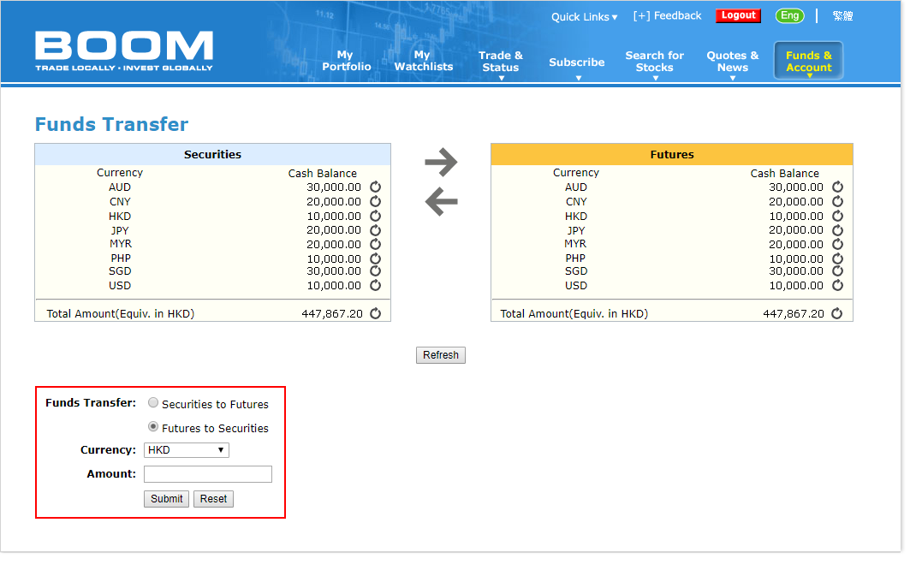Refresh the Securities CNY cash balance
The image size is (916, 588).
(x=376, y=201)
